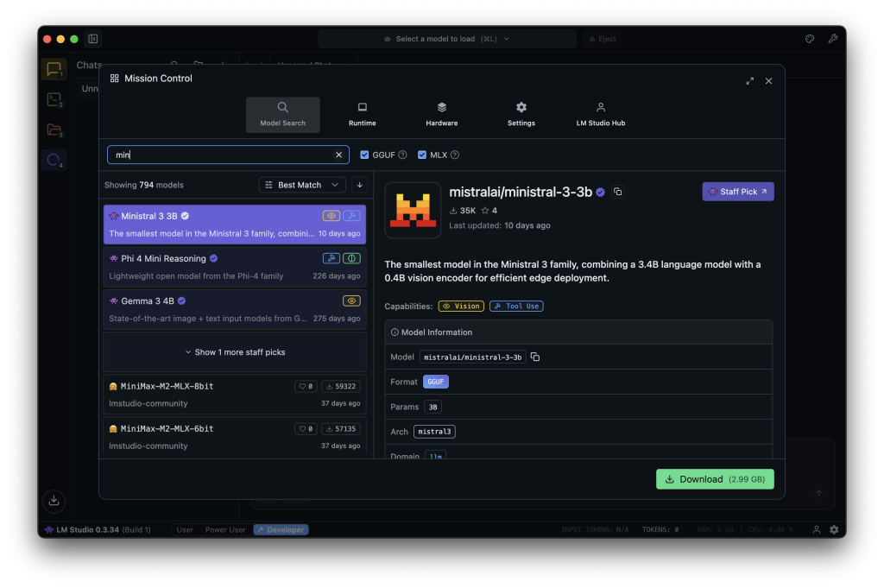Viewport: 884px width, 588px height.
Task: Click the sort direction arrow button
Action: pyautogui.click(x=359, y=185)
